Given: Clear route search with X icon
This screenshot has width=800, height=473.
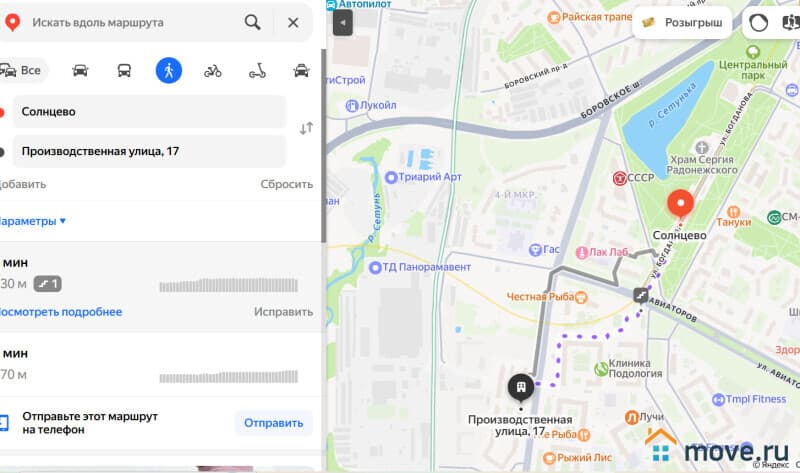Looking at the screenshot, I should point(293,22).
